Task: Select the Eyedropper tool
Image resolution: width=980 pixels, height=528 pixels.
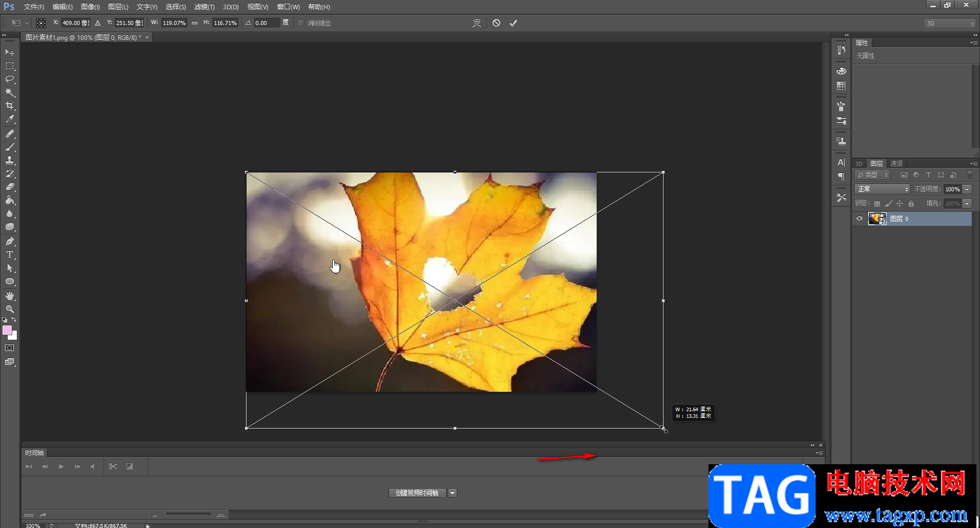Action: click(x=10, y=119)
